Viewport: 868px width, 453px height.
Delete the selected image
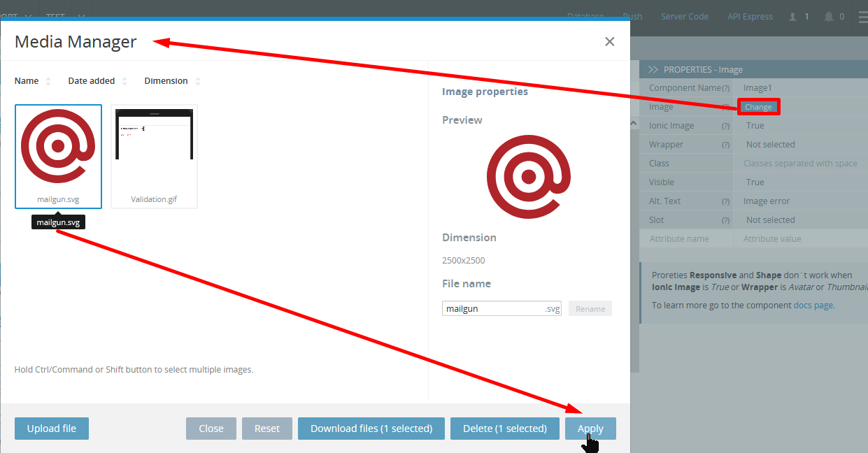(x=505, y=429)
